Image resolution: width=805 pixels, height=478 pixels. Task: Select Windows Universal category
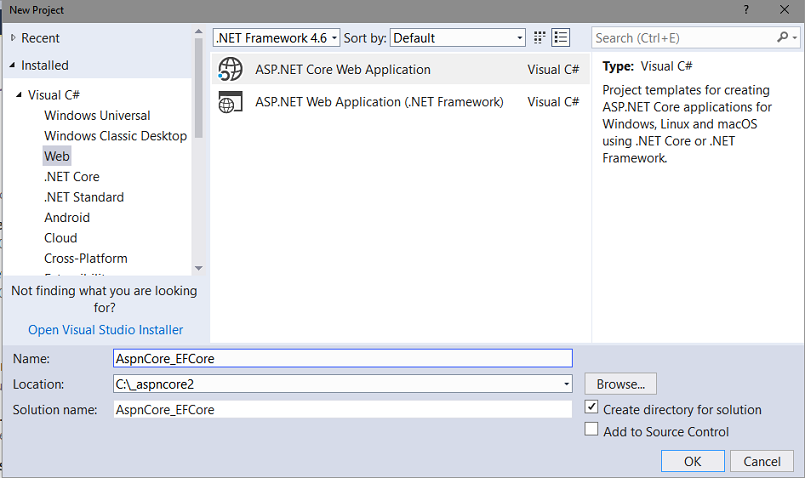97,116
